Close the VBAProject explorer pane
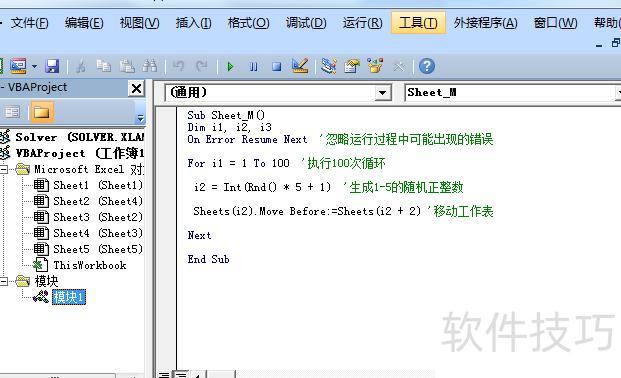 point(136,88)
